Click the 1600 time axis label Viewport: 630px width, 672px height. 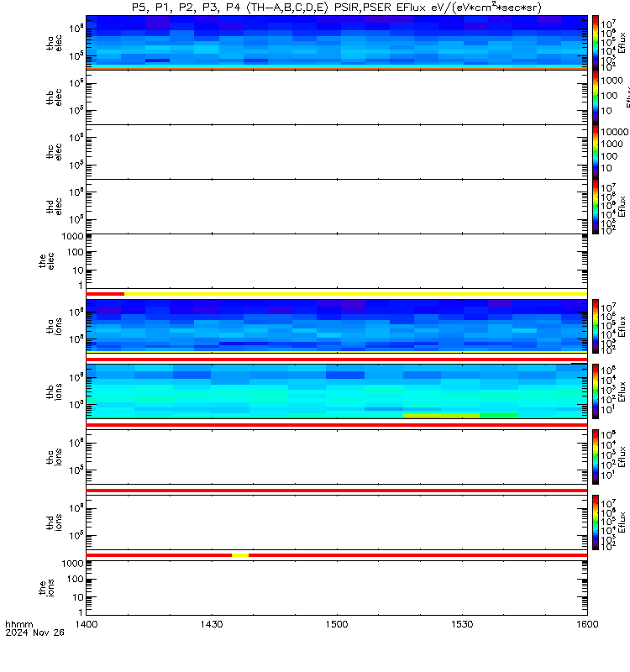pos(587,624)
